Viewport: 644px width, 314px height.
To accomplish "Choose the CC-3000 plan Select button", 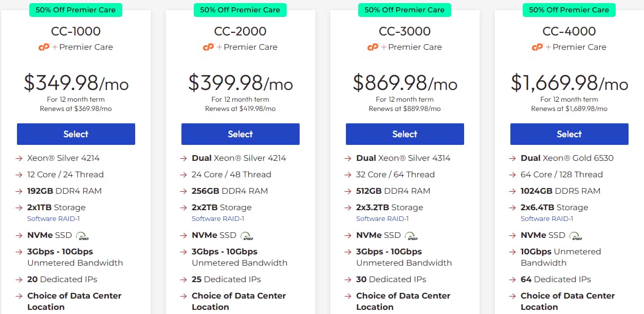I will click(x=405, y=134).
